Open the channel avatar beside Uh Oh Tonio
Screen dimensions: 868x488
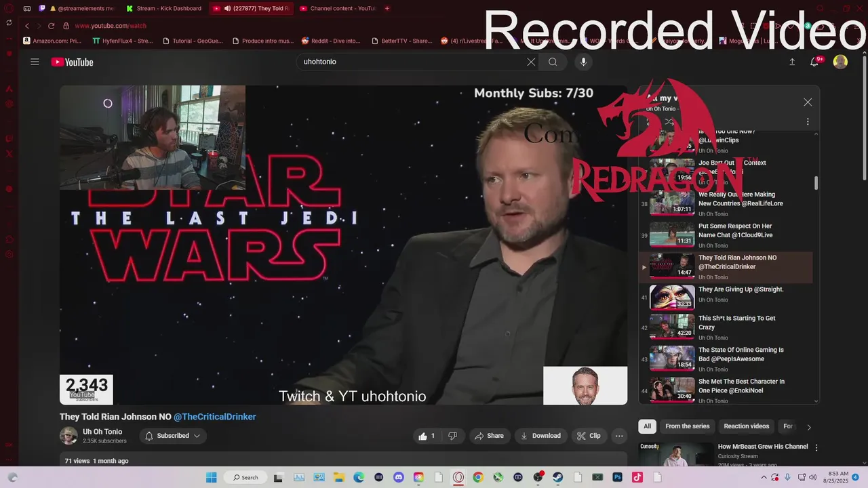tap(68, 436)
